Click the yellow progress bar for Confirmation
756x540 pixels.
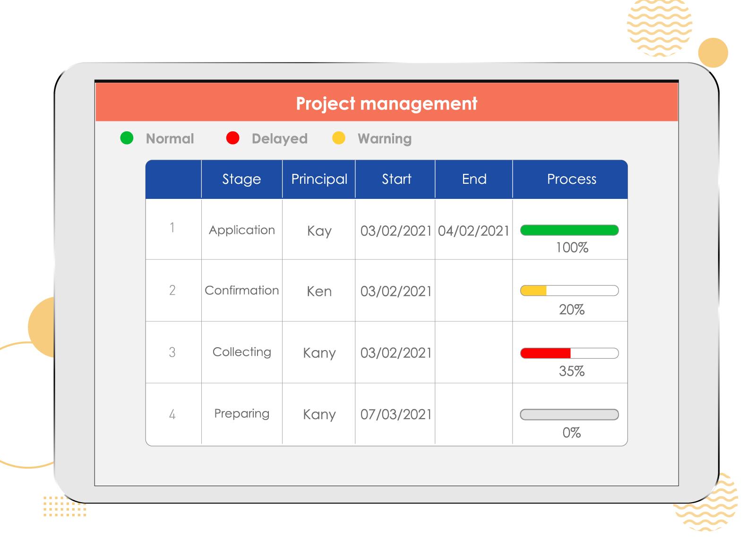[534, 290]
